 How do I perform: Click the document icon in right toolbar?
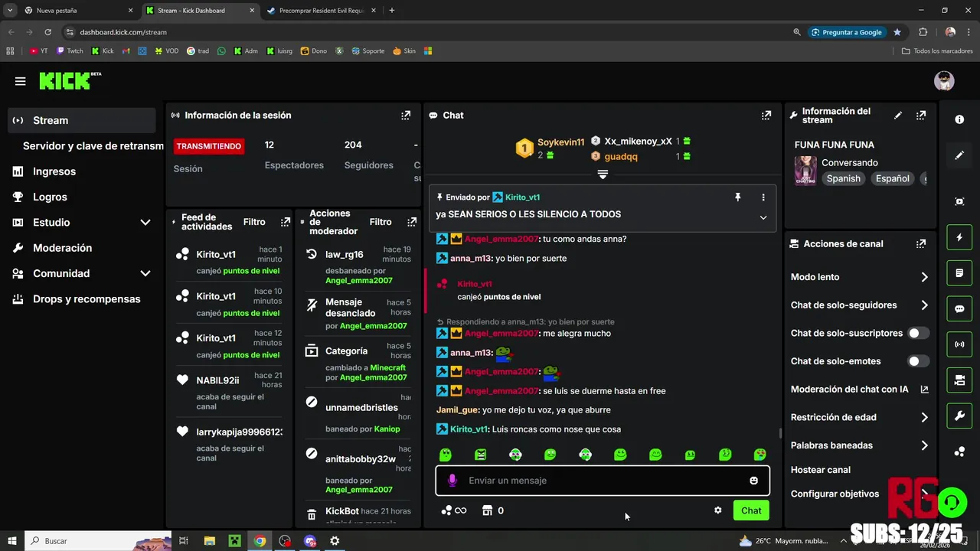959,273
